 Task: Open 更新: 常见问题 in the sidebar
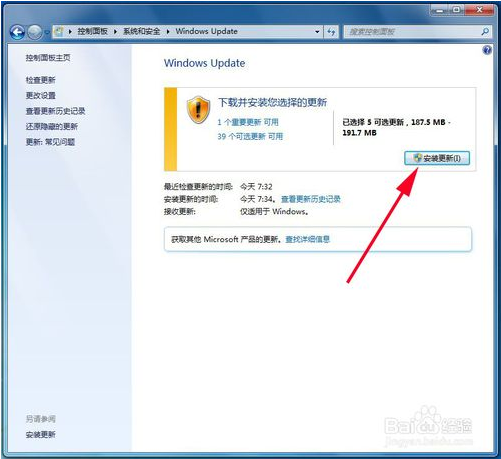50,142
